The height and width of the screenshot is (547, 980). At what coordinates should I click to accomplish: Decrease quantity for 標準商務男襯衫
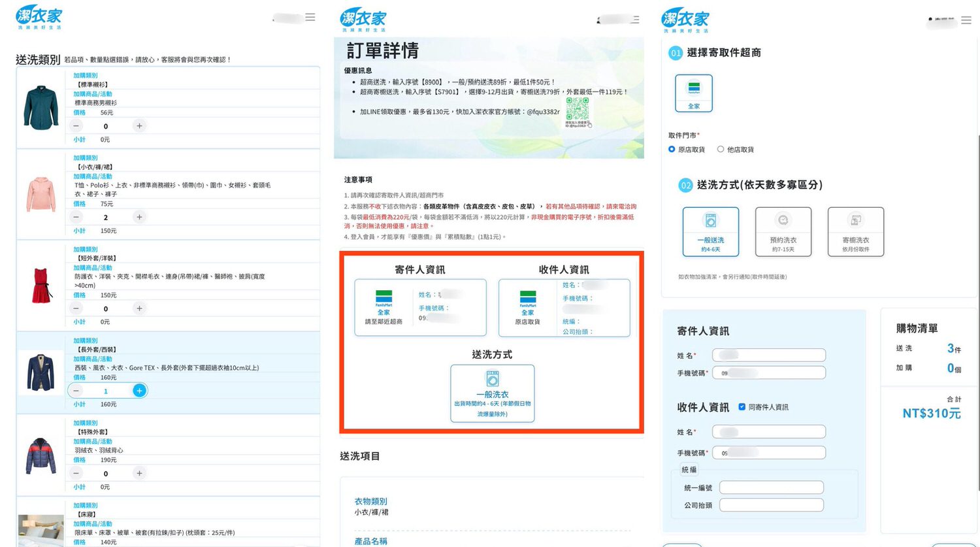point(76,125)
